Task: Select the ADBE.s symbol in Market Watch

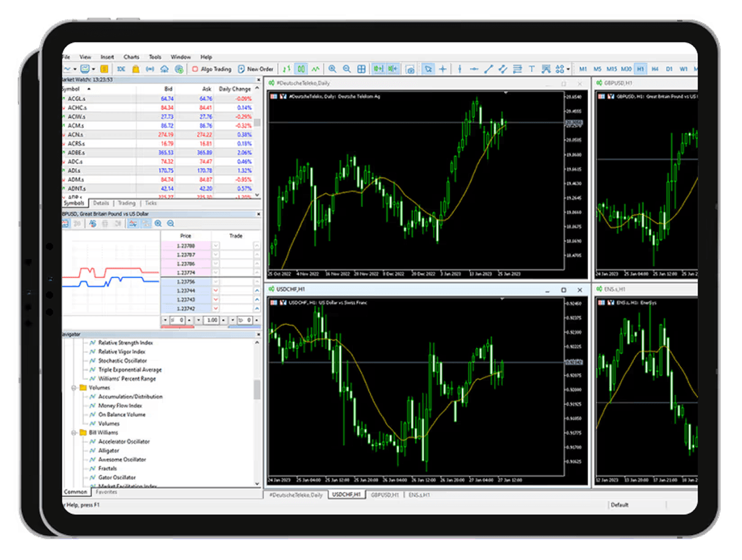Action: click(77, 152)
